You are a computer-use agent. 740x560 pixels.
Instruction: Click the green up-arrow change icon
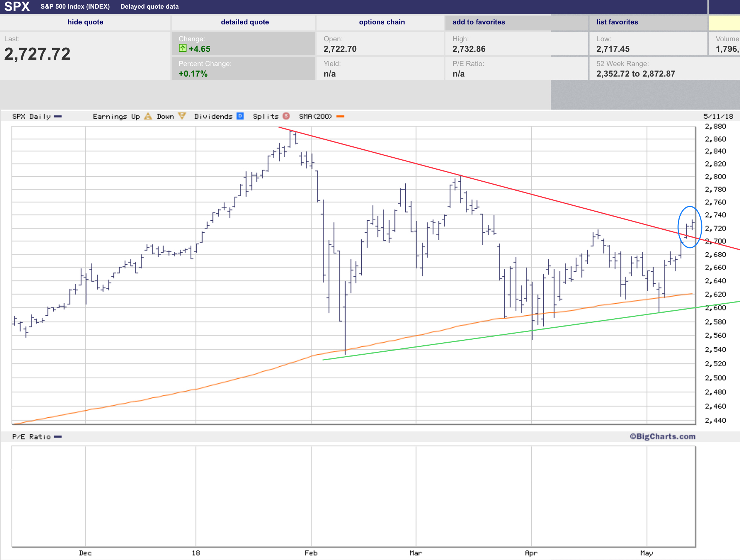click(x=183, y=48)
